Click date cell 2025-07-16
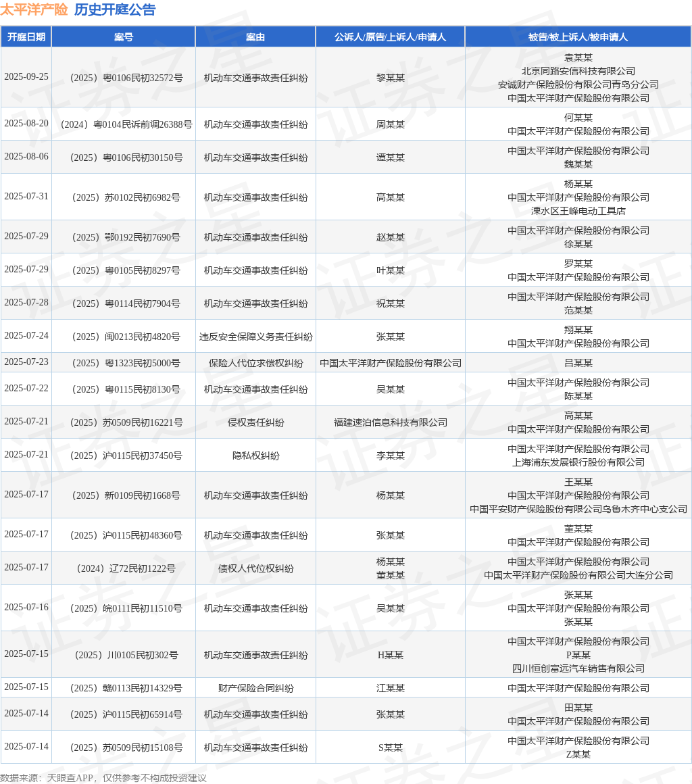Screen dimensions: 692x784 click(x=26, y=608)
